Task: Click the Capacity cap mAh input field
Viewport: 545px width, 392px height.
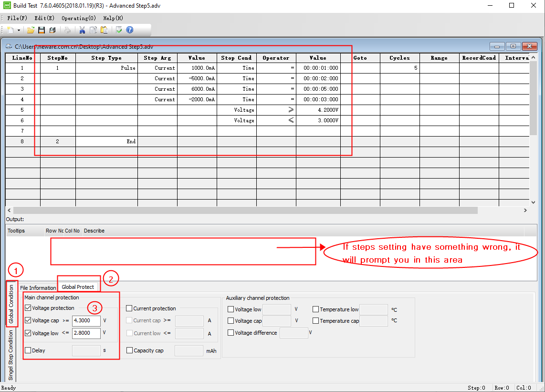Action: click(189, 350)
